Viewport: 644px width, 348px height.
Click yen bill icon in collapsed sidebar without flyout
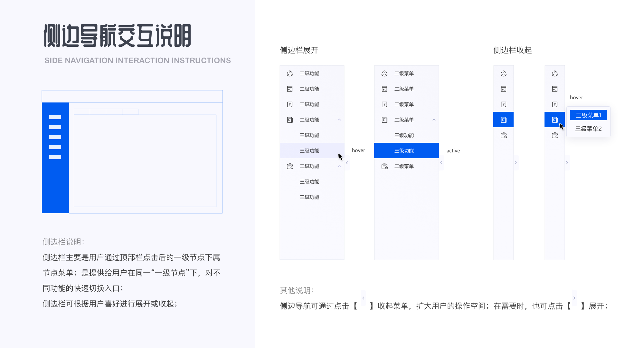[504, 104]
